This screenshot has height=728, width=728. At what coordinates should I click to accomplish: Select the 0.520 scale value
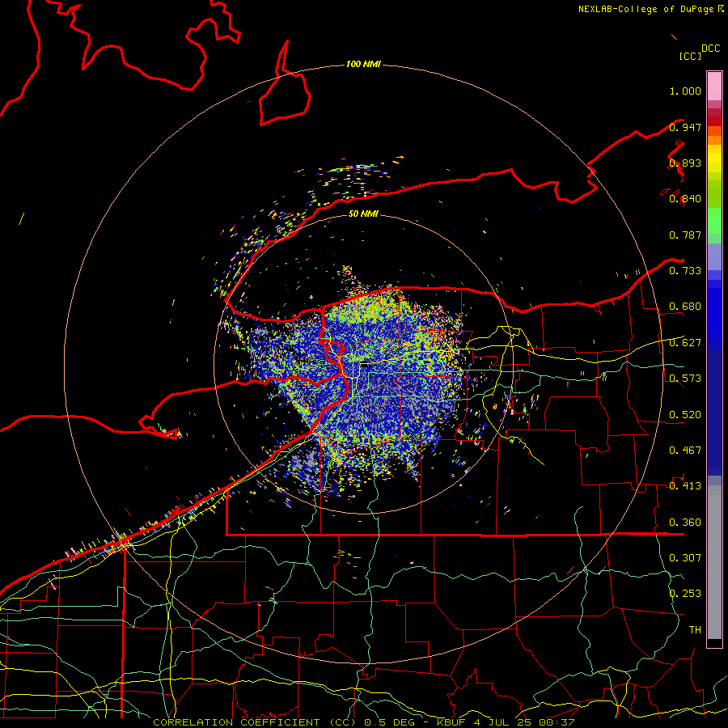(685, 415)
